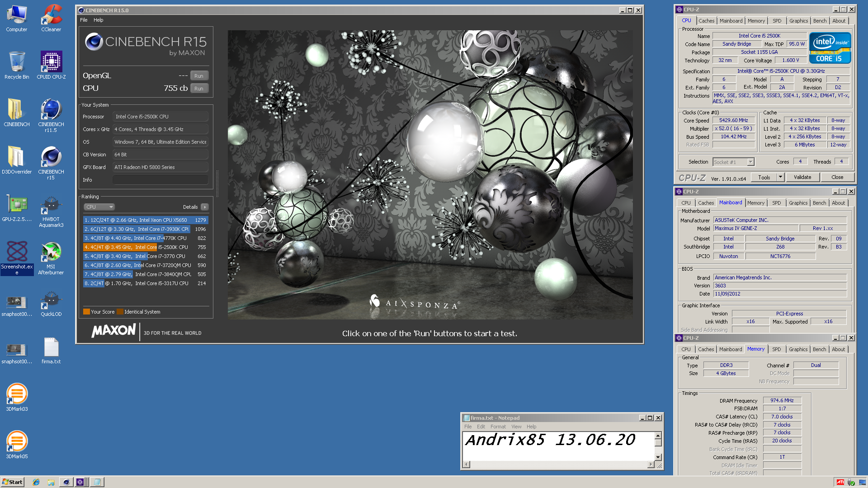
Task: Open Windows Explorer taskbar icon
Action: [51, 482]
